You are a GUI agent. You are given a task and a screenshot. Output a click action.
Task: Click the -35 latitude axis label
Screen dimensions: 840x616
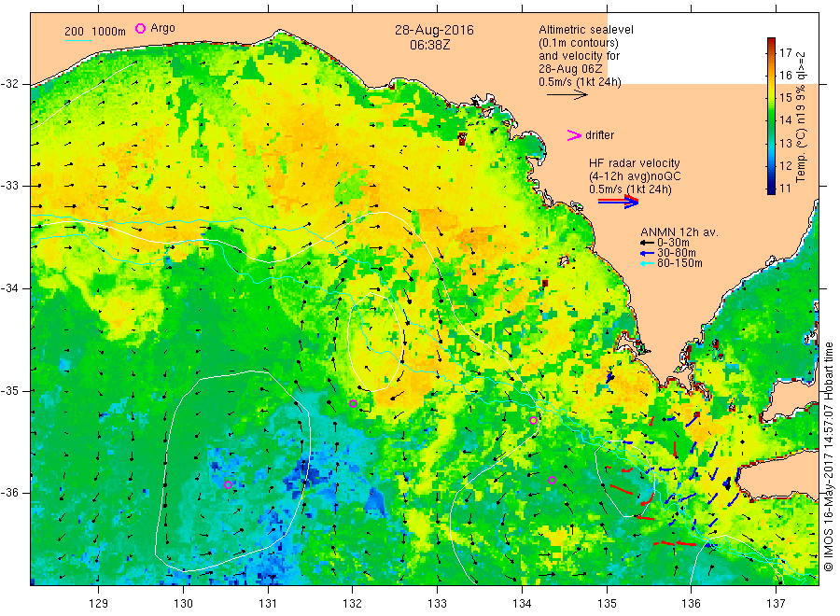click(x=10, y=390)
